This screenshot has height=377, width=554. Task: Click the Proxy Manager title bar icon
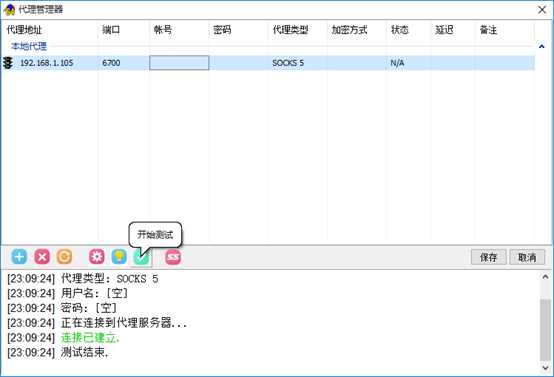click(9, 10)
